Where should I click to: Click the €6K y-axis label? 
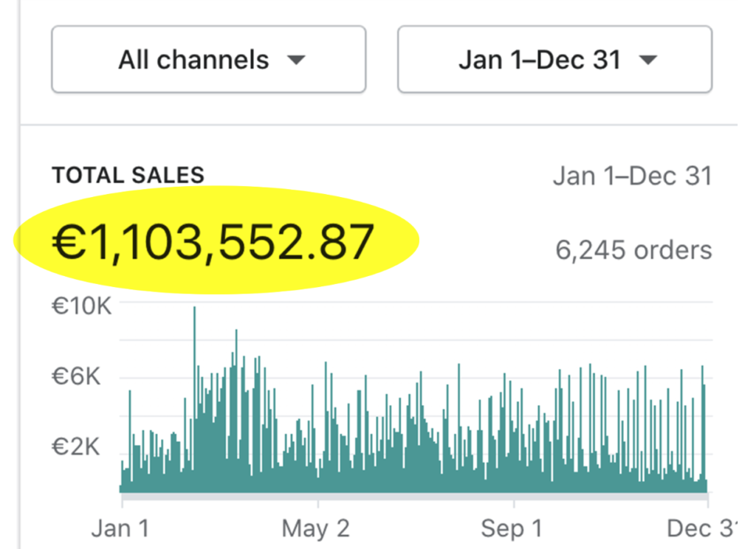point(76,377)
